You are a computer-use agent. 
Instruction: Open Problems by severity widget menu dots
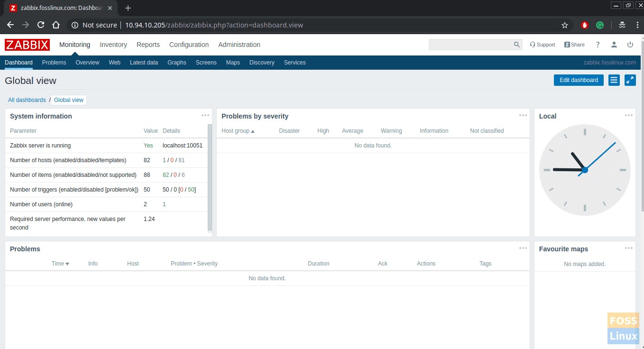523,115
